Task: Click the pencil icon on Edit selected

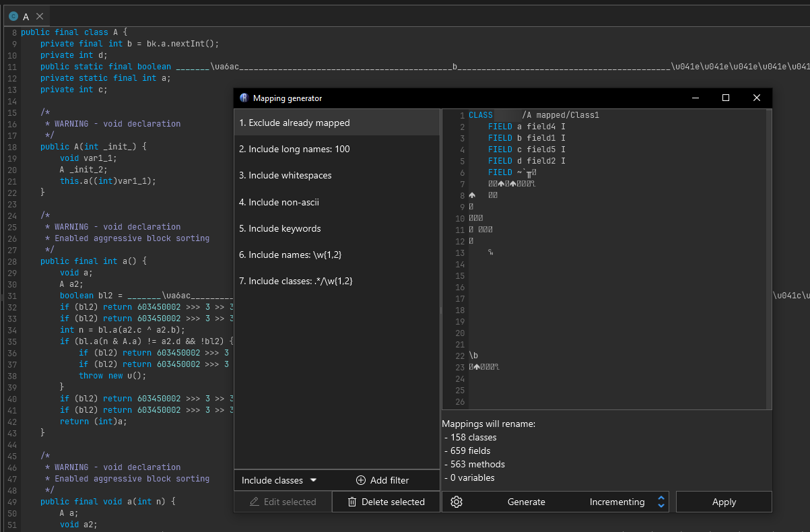Action: pos(254,502)
